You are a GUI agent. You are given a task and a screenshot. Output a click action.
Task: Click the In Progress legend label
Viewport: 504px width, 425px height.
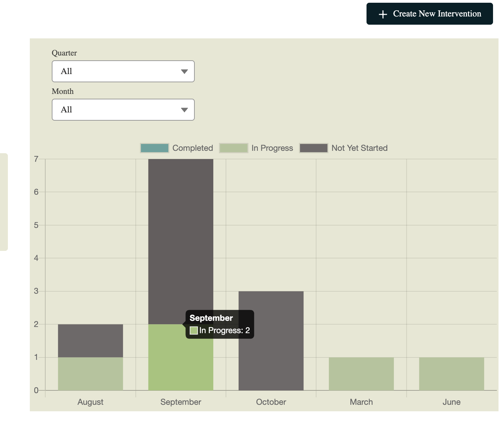pyautogui.click(x=272, y=148)
